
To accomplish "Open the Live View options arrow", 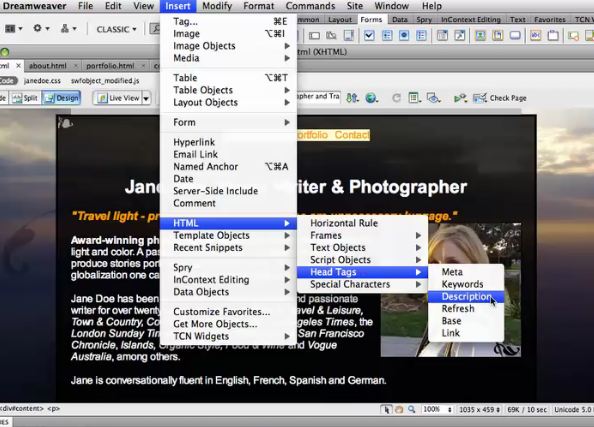I will click(146, 99).
